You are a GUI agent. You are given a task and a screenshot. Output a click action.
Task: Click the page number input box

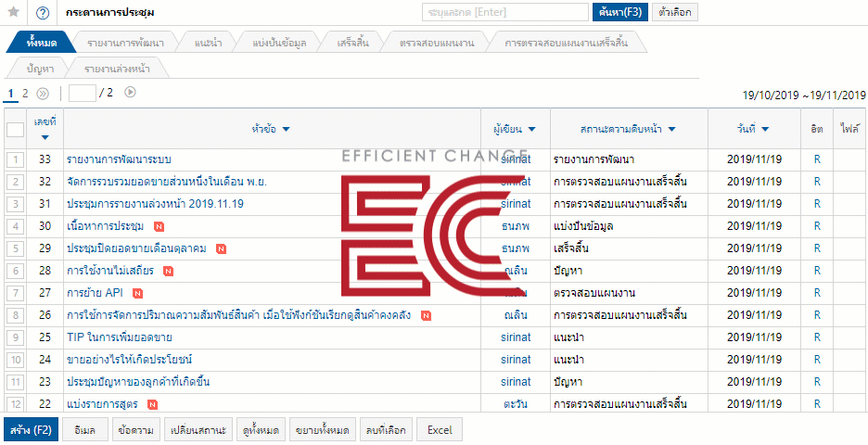(82, 93)
